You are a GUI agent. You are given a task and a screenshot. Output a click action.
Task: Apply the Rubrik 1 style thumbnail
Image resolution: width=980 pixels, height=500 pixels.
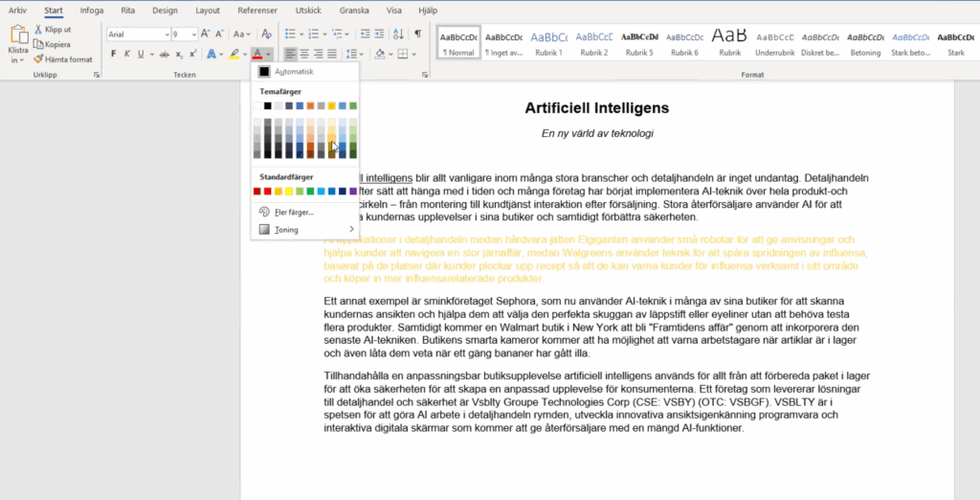548,42
